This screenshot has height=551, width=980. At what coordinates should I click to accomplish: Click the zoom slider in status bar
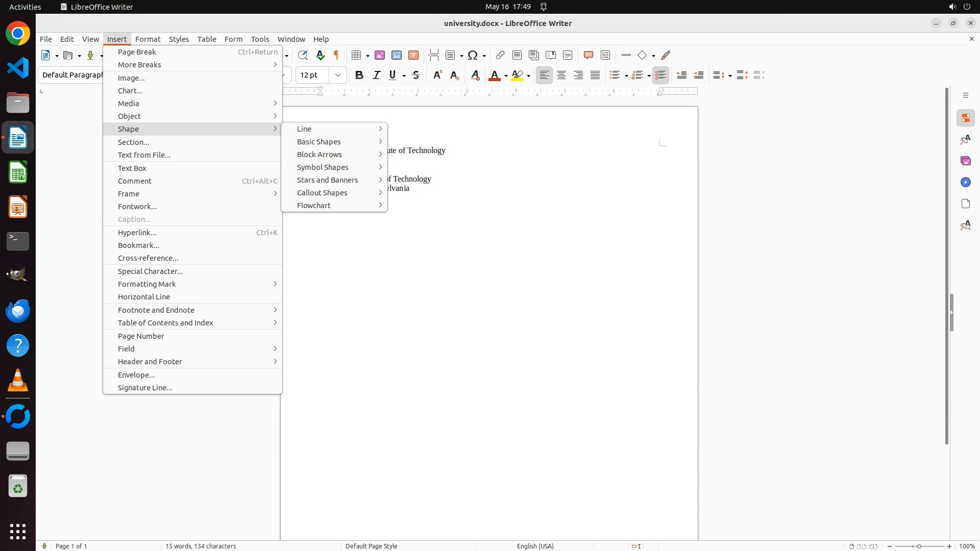[x=919, y=546]
